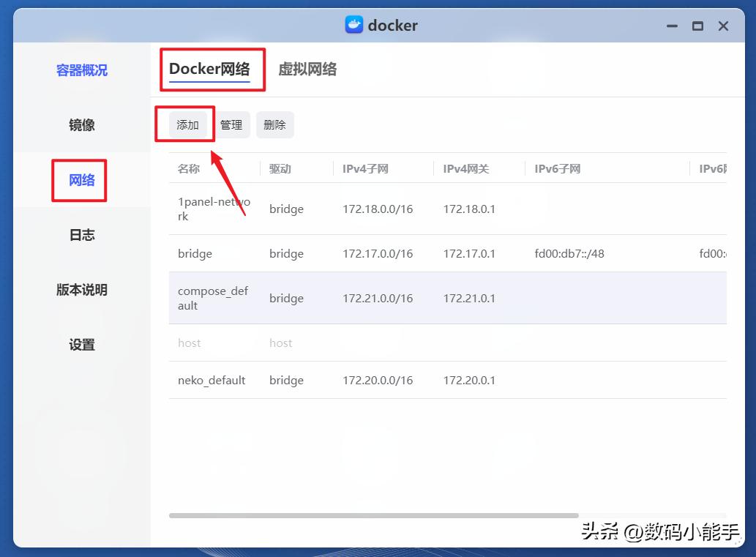Open the 日志 sidebar section
Image resolution: width=756 pixels, height=557 pixels.
(82, 236)
